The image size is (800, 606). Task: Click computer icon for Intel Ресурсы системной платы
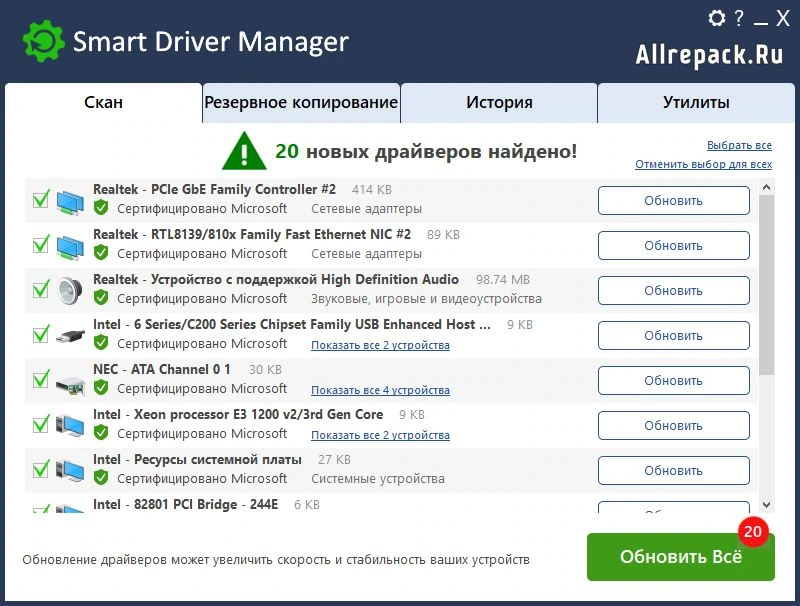click(x=70, y=470)
